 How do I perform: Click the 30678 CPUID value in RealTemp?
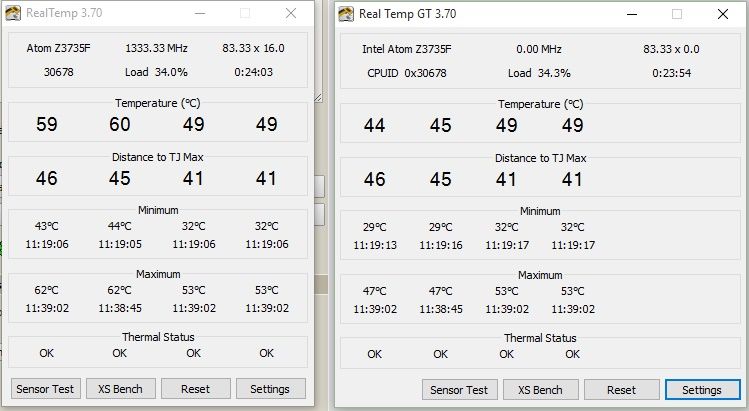click(x=59, y=72)
